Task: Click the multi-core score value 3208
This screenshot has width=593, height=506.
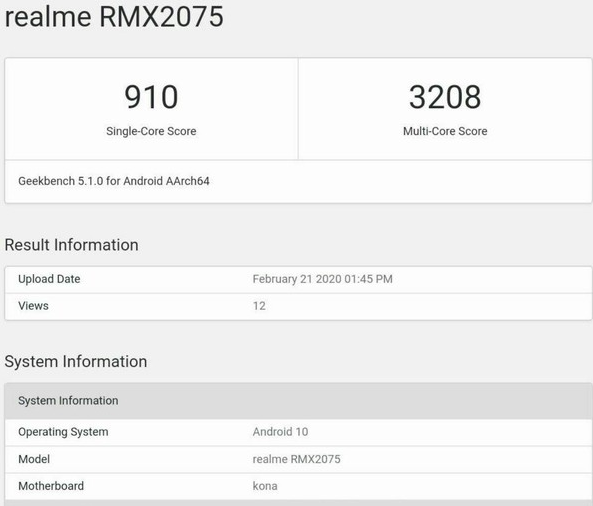Action: (x=445, y=97)
